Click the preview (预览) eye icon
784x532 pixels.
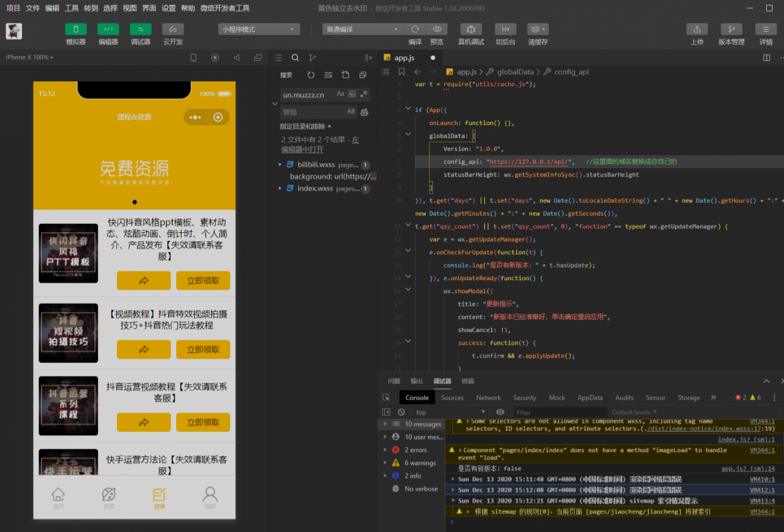[x=437, y=30]
